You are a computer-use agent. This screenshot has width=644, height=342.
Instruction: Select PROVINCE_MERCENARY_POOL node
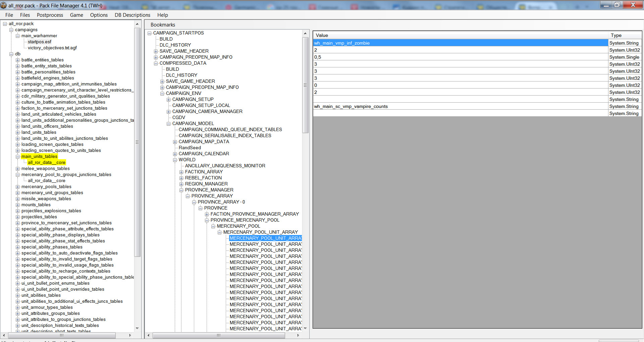click(x=245, y=220)
